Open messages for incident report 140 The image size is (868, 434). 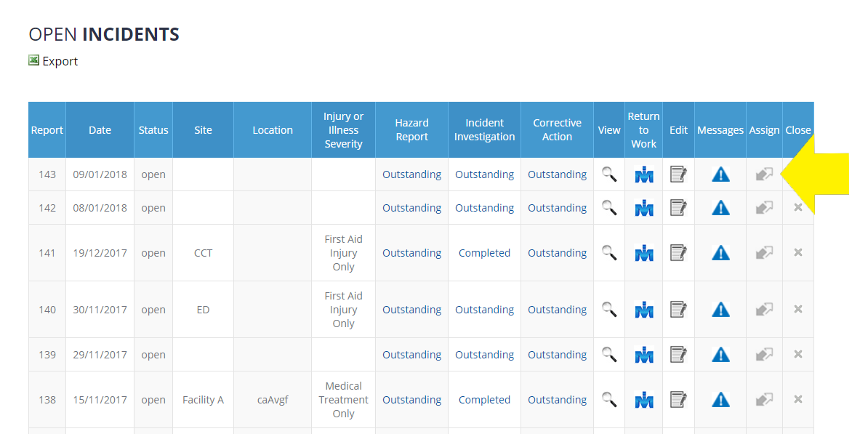[720, 309]
